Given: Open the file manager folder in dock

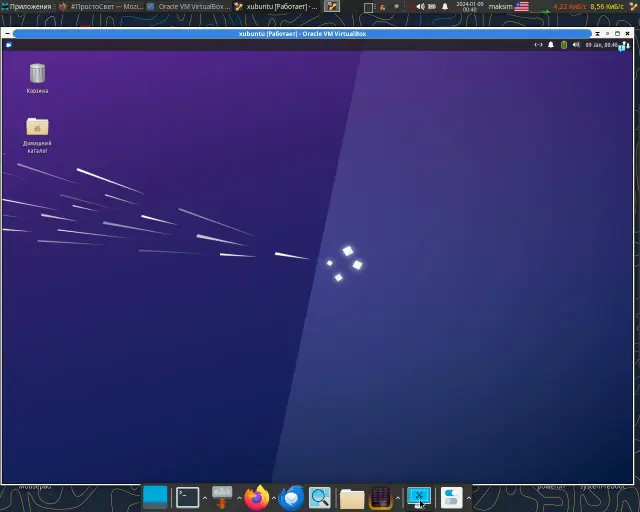Looking at the screenshot, I should pyautogui.click(x=352, y=498).
